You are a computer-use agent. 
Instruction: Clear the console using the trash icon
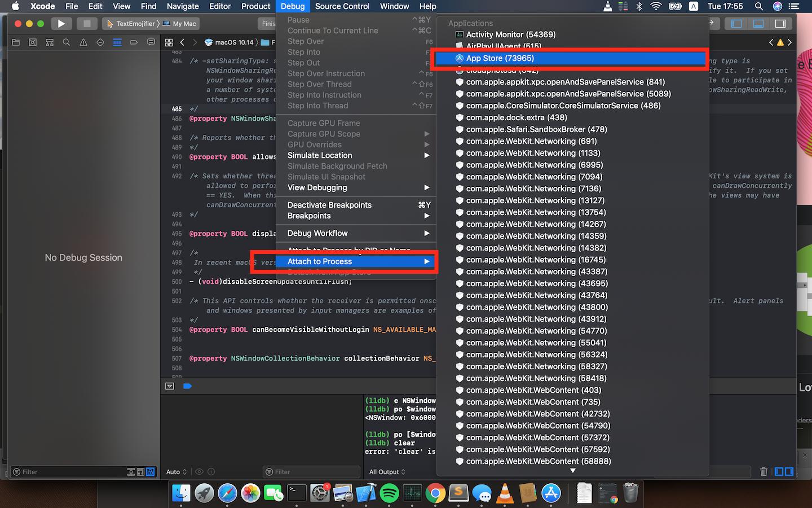tap(765, 472)
